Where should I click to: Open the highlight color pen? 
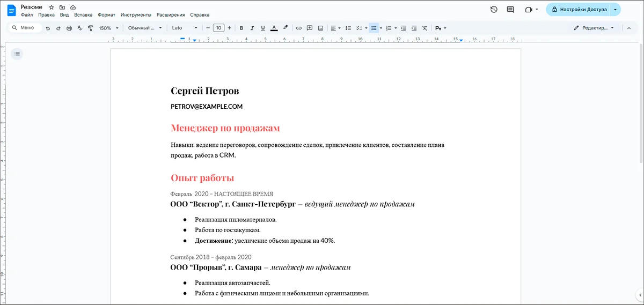click(286, 28)
